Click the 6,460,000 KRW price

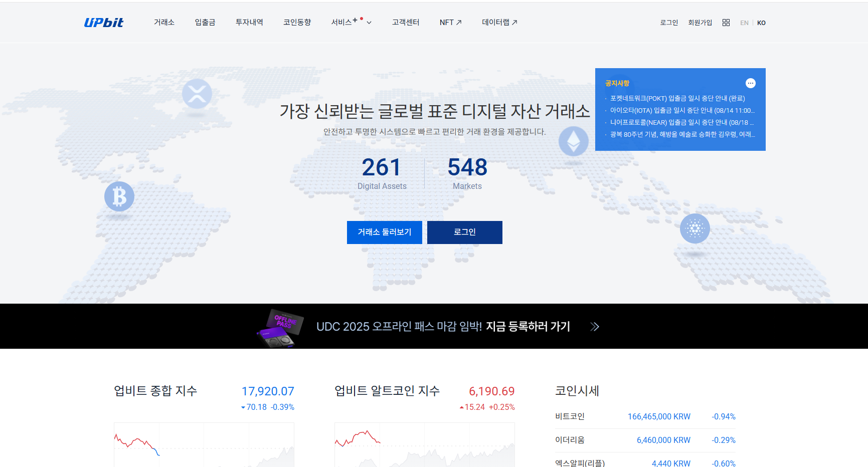click(x=663, y=440)
